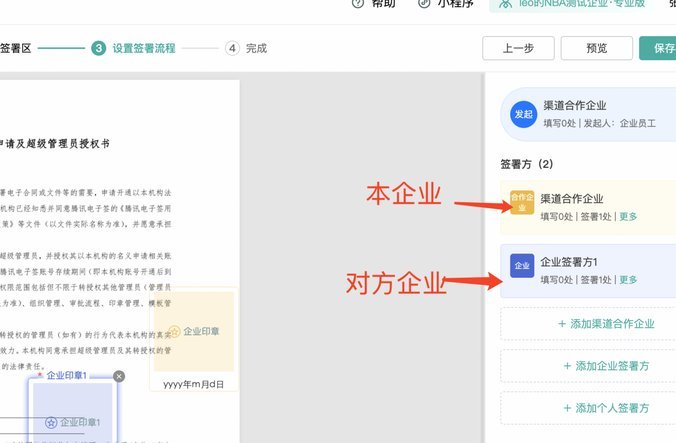
Task: Select the blue 企业 signer icon
Action: click(x=522, y=265)
